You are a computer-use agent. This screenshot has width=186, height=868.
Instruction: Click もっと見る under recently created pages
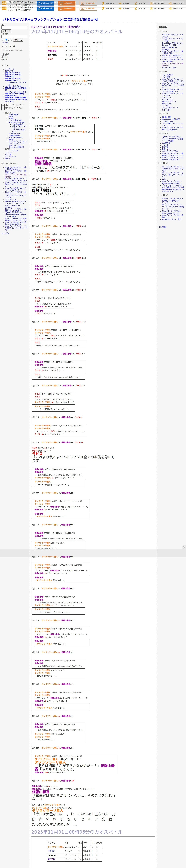(x=5, y=233)
